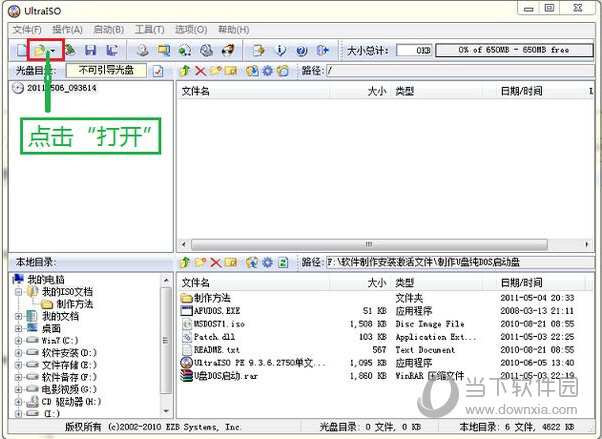The height and width of the screenshot is (439, 602).
Task: Expand the 桌面 tree node
Action: [18, 328]
